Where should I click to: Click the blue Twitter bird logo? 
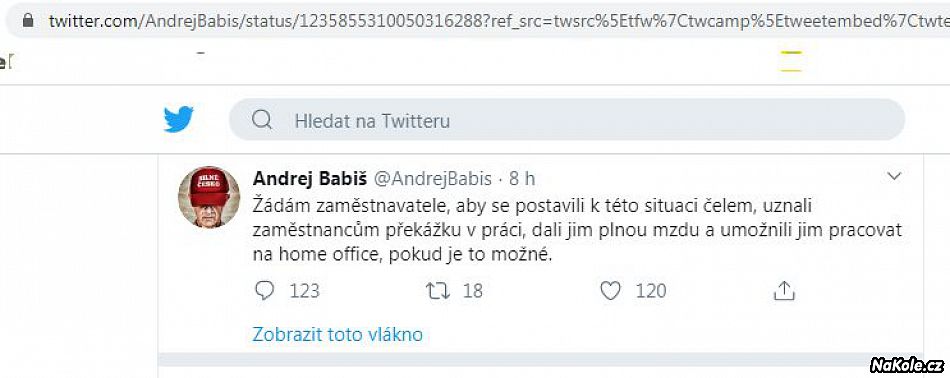pyautogui.click(x=179, y=119)
